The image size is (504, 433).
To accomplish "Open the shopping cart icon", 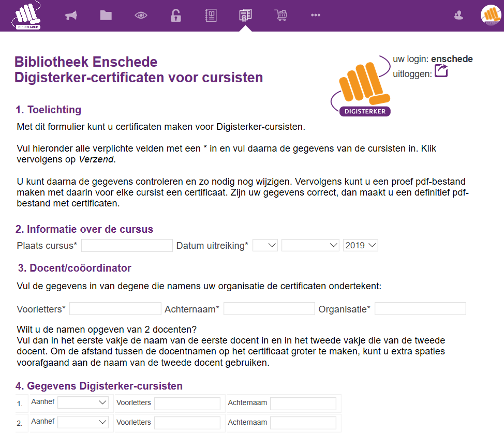I will point(280,15).
